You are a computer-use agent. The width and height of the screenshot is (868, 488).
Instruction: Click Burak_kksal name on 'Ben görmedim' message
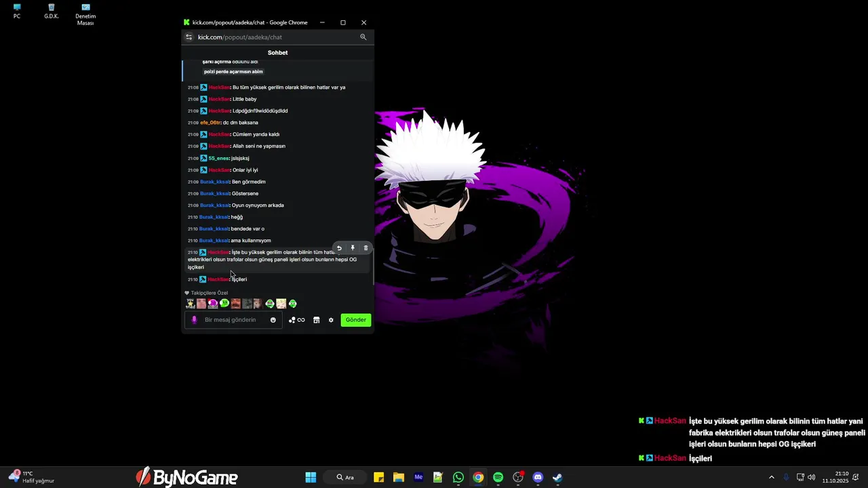point(215,182)
